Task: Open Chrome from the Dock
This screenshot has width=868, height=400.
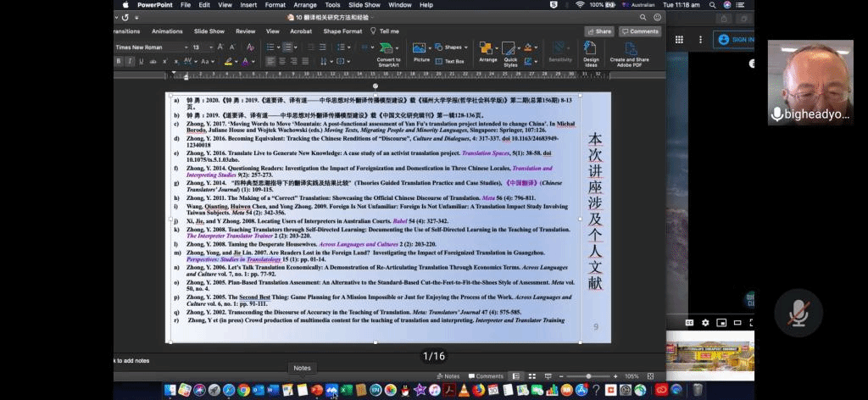Action: 243,390
